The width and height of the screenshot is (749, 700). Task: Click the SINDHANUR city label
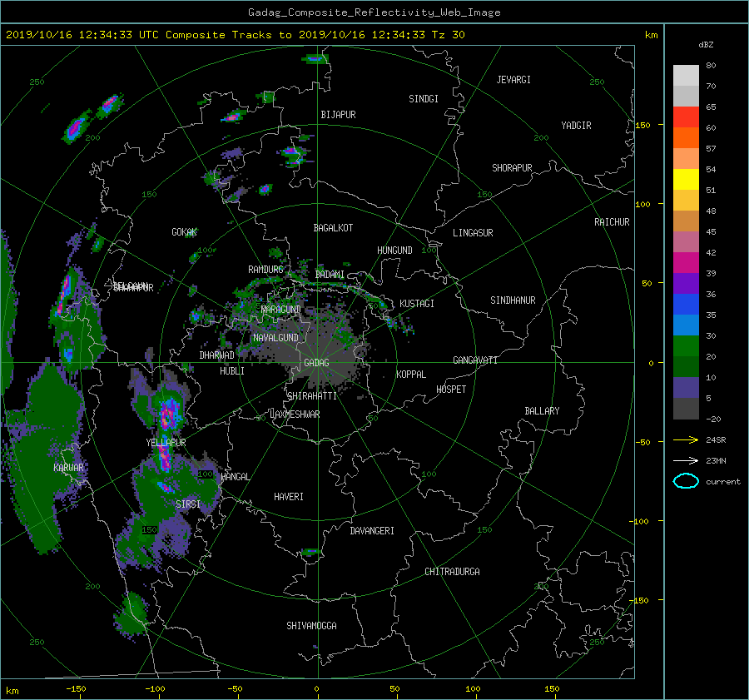pos(513,300)
